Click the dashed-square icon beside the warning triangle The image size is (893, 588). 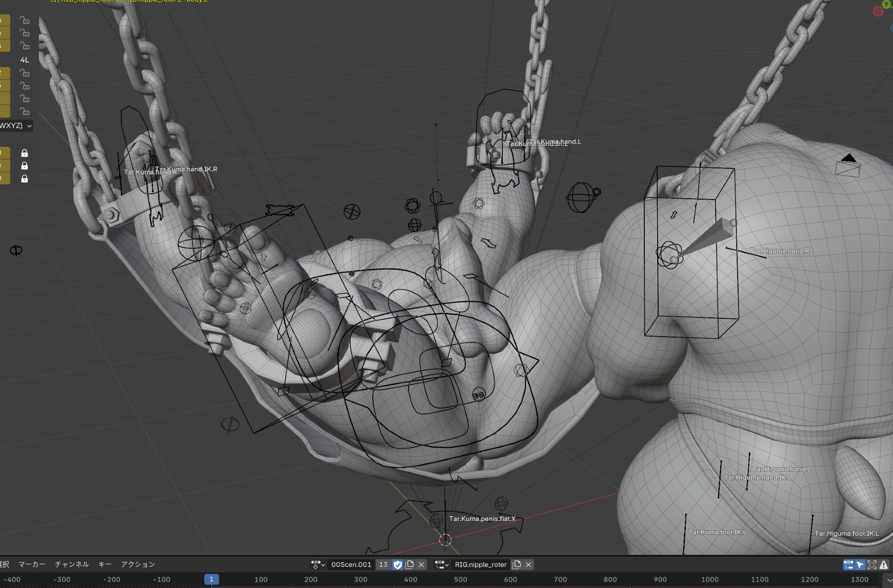(872, 565)
